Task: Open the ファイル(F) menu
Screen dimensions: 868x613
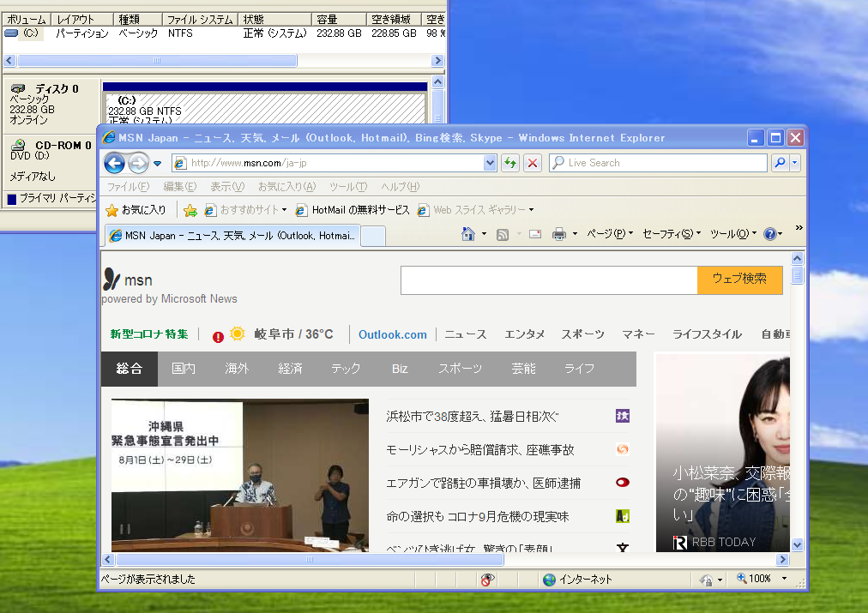Action: tap(128, 186)
